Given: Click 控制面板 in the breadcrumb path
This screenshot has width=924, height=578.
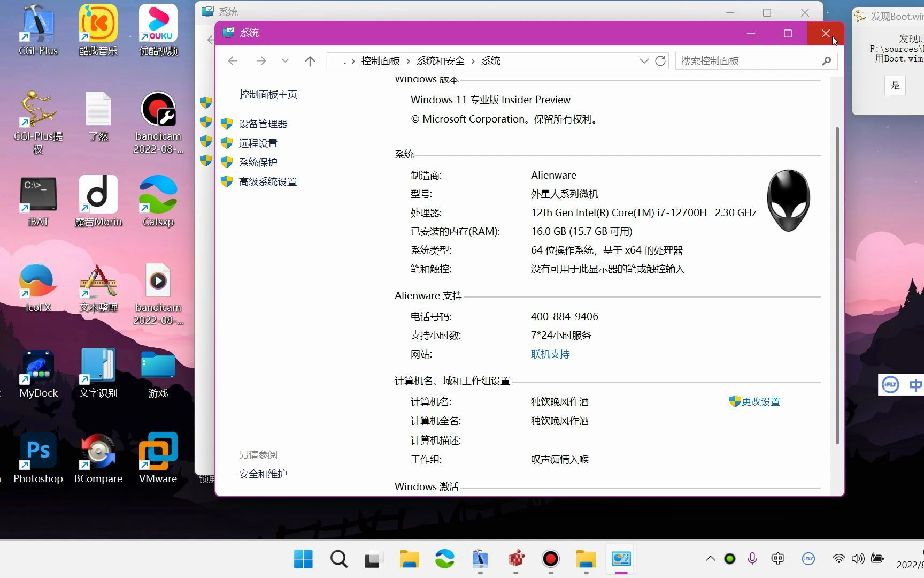Looking at the screenshot, I should [x=380, y=61].
